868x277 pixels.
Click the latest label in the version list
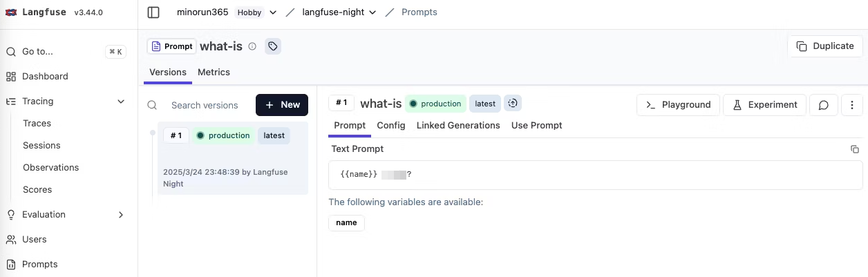274,135
